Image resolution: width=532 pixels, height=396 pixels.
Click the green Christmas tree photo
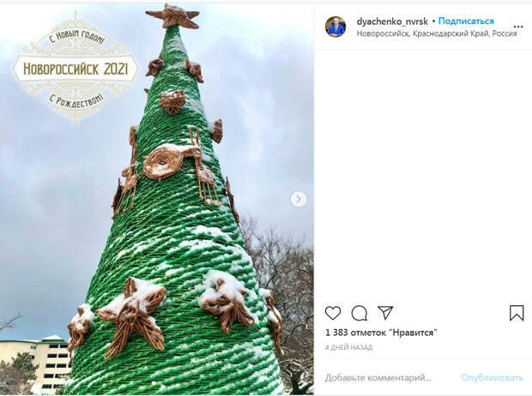point(157,199)
